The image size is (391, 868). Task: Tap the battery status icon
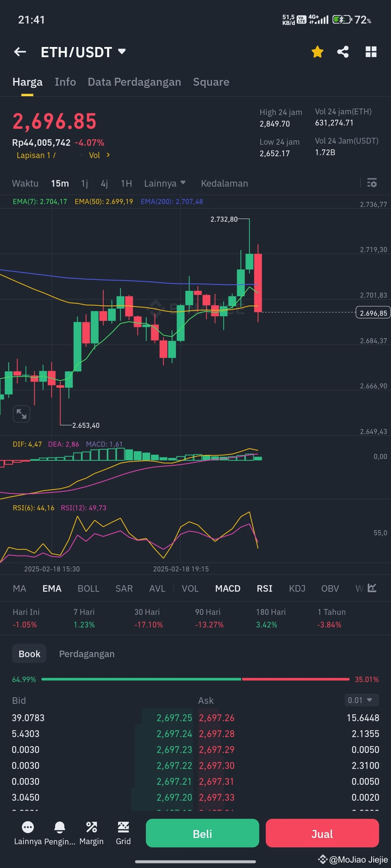342,20
